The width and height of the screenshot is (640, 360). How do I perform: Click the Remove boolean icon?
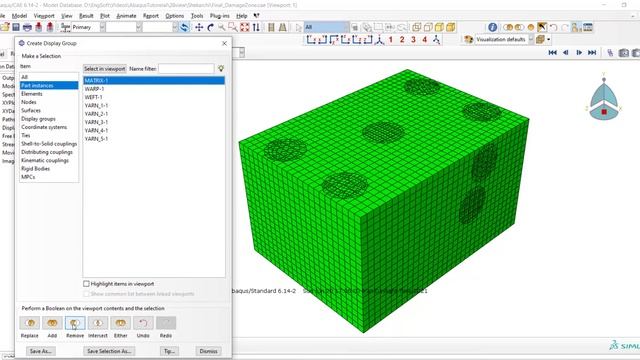(x=75, y=323)
